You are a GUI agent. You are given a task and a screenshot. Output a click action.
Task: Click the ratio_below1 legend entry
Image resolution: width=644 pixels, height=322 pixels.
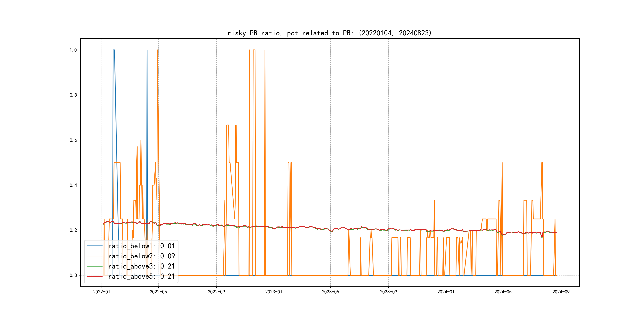pyautogui.click(x=141, y=246)
